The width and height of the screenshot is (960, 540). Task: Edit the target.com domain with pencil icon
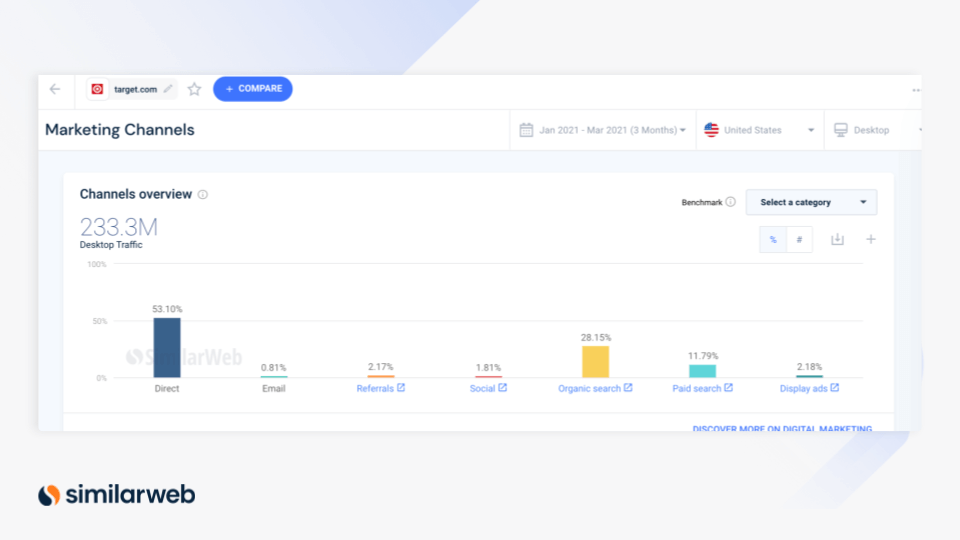(x=168, y=89)
